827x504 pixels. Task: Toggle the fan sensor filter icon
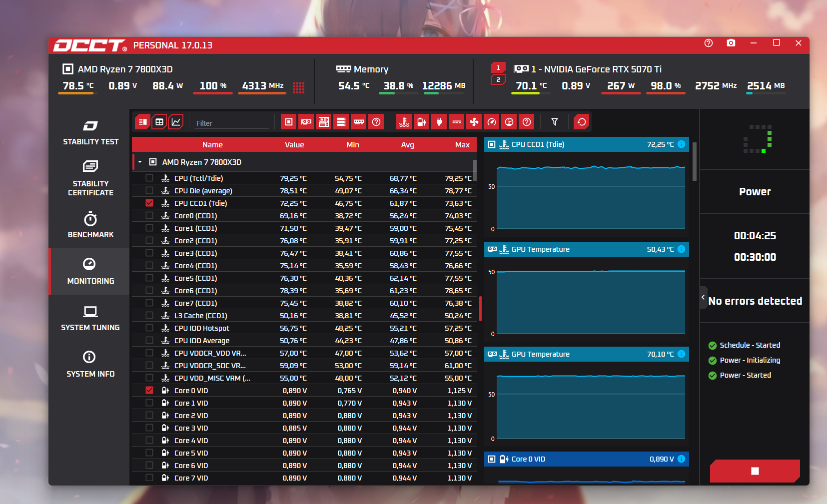click(x=474, y=122)
